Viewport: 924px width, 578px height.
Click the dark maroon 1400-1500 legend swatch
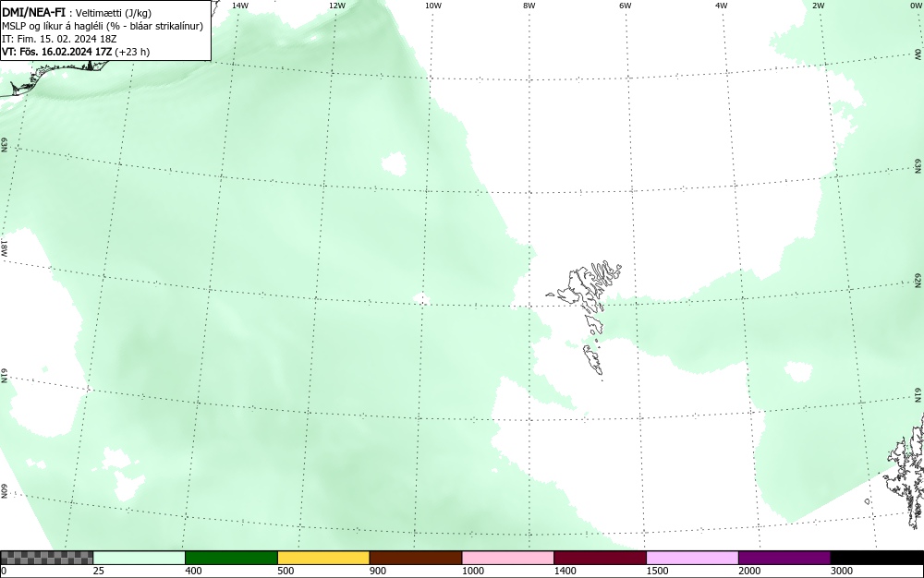(600, 558)
